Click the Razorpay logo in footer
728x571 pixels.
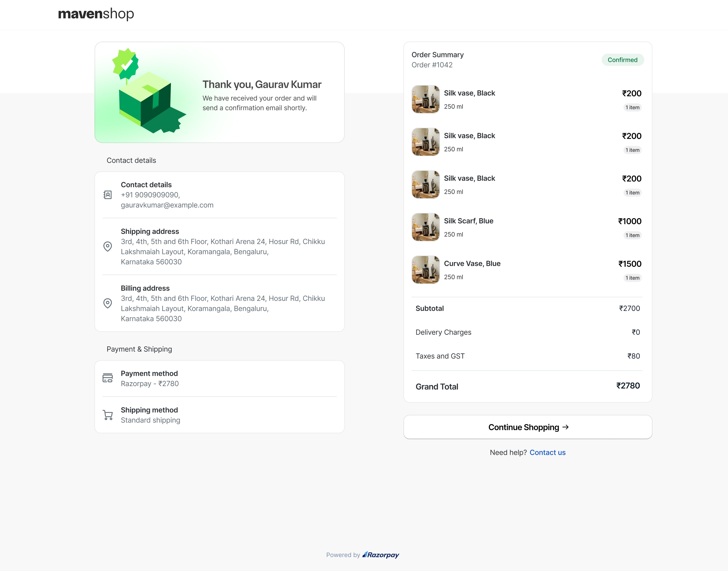(x=381, y=555)
